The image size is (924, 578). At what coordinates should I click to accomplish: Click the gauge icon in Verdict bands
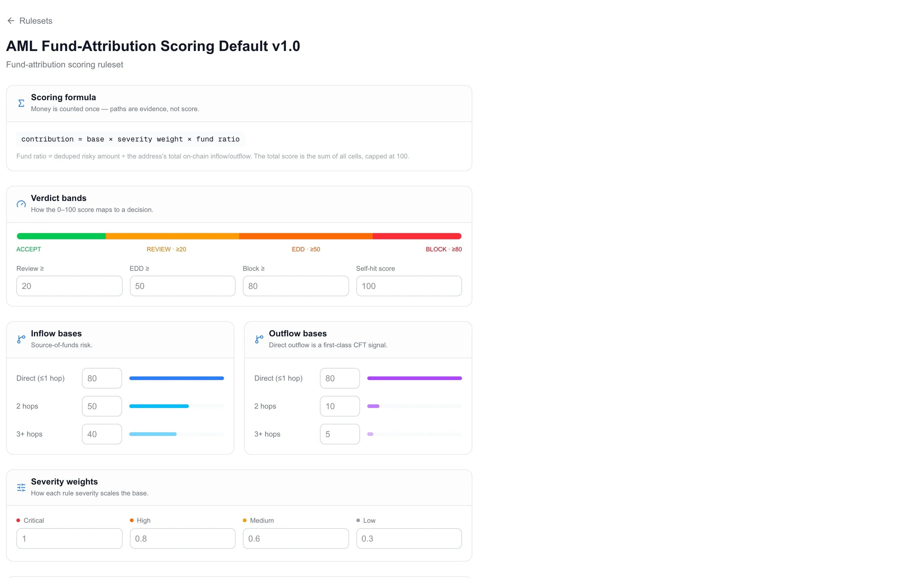coord(21,204)
